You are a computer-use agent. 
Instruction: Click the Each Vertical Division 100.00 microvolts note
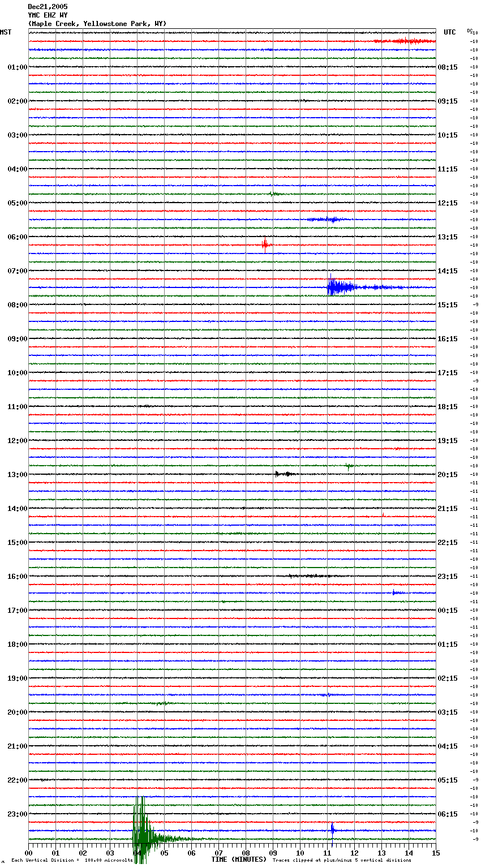(x=72, y=861)
